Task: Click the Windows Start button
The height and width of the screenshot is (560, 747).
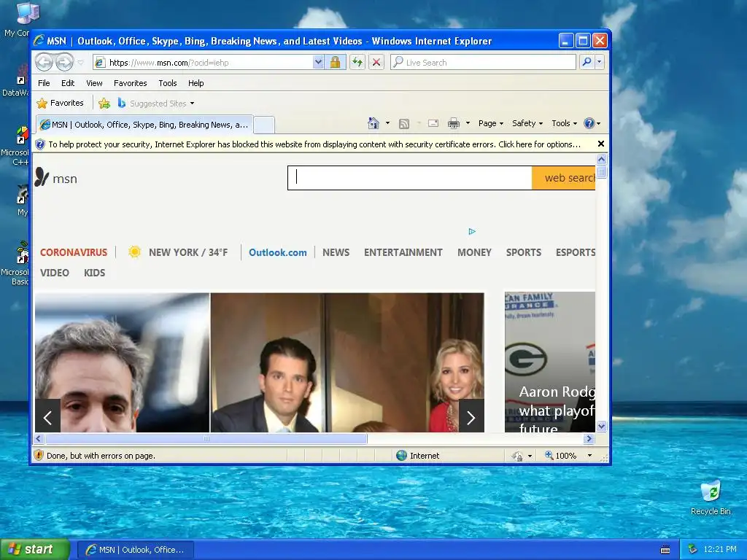Action: pyautogui.click(x=35, y=550)
